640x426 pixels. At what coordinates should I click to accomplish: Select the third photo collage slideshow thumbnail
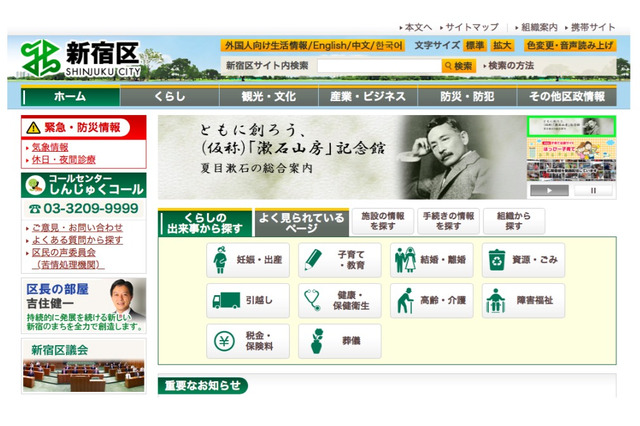[571, 171]
